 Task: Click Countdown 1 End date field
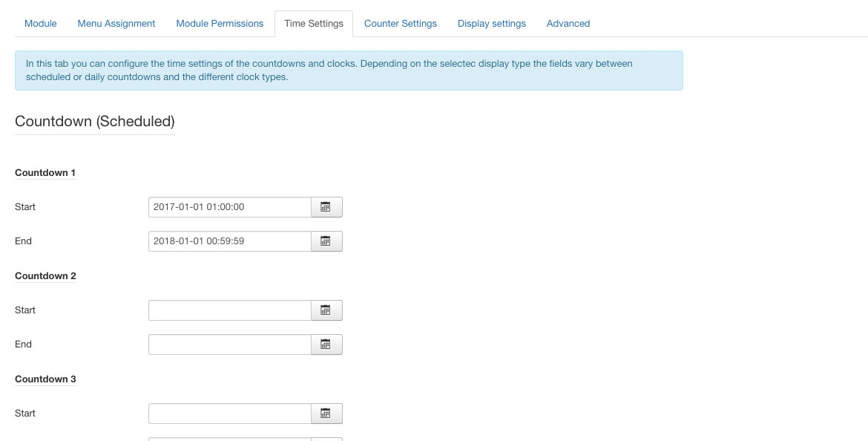click(230, 241)
